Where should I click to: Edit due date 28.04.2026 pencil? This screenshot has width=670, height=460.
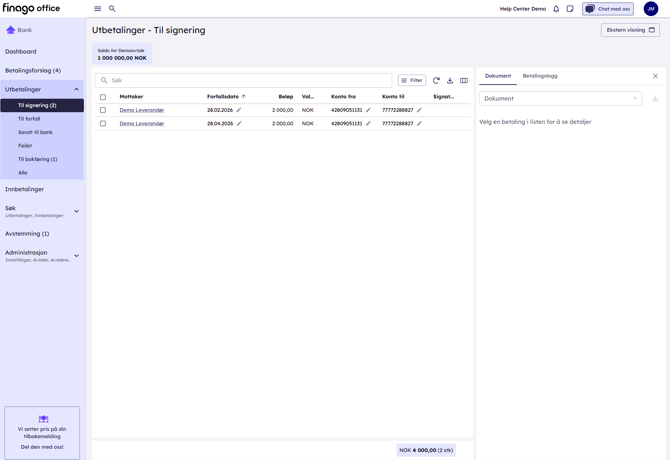click(x=239, y=123)
